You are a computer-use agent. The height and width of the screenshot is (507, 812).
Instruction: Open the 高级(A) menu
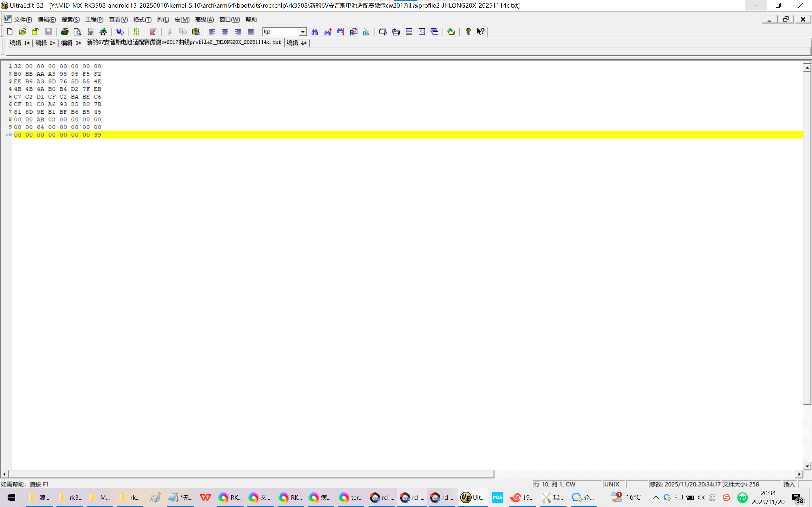pos(204,19)
